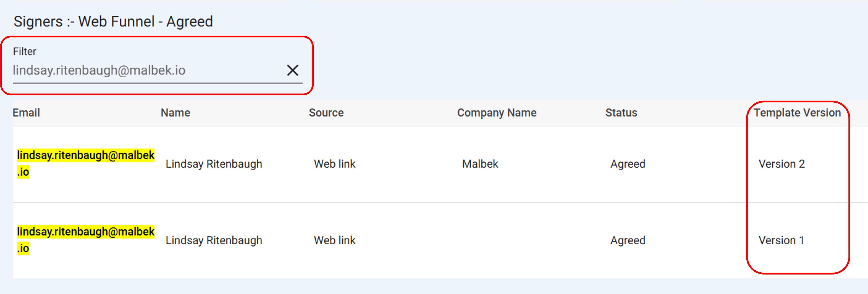Click into the Filter input field
868x294 pixels.
coord(145,70)
